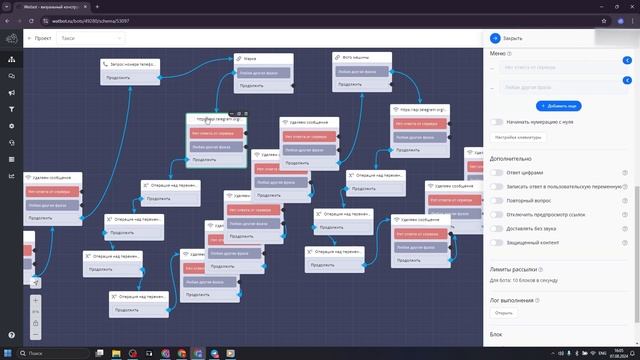Click the copy icon above selected block
The width and height of the screenshot is (640, 360).
239,114
